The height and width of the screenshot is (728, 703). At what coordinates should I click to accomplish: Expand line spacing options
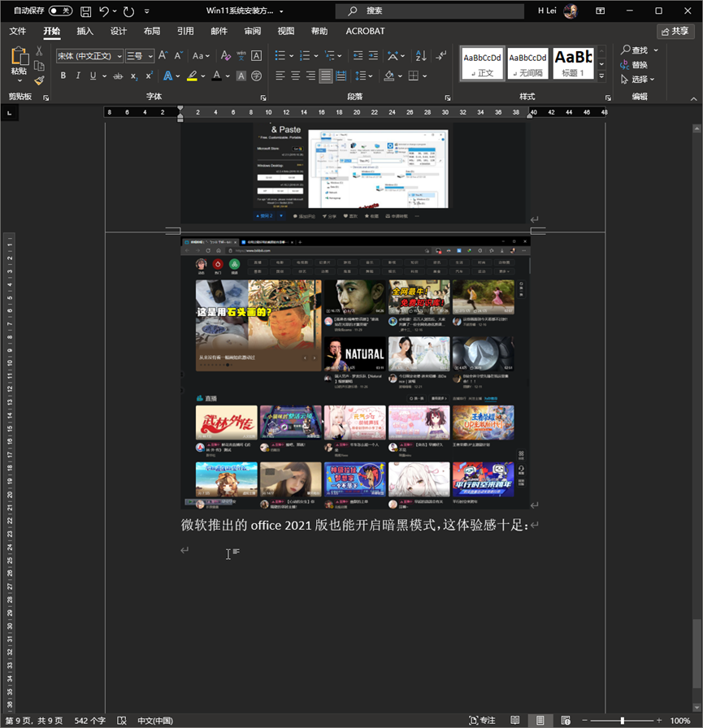(371, 76)
